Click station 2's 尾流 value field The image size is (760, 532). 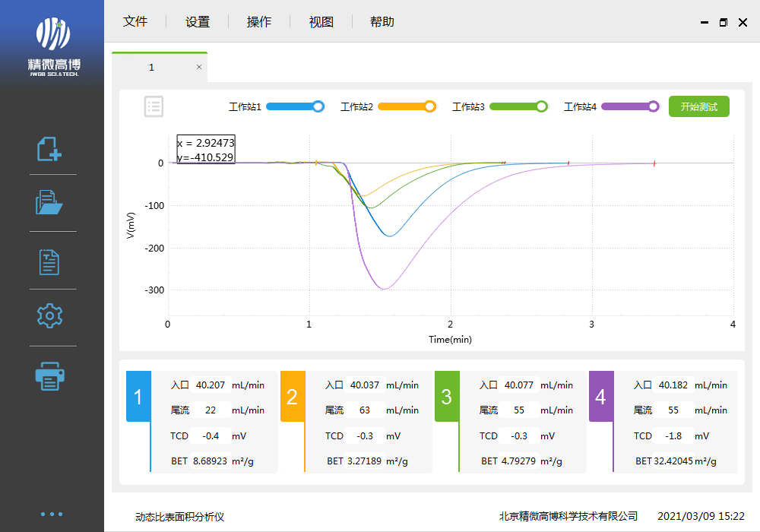(364, 410)
